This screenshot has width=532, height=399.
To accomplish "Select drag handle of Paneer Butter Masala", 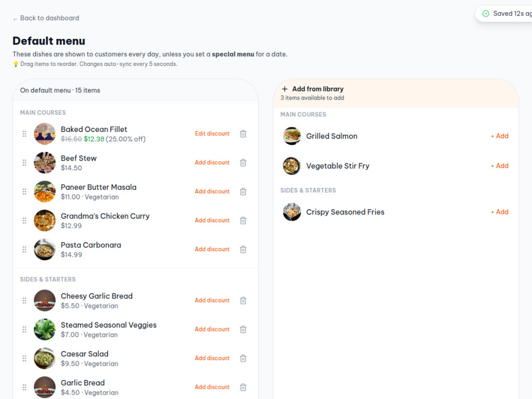I will pyautogui.click(x=24, y=192).
